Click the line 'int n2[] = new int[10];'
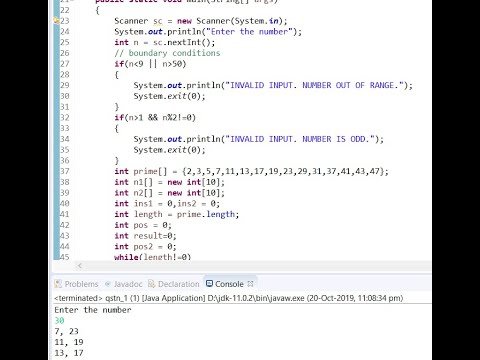Screen dimensions: 480x360 170,193
